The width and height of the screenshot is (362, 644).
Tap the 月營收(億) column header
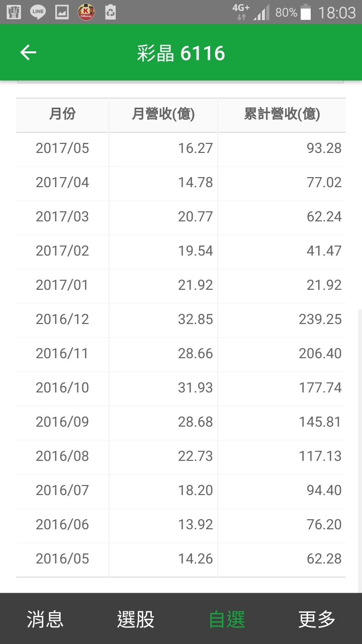(x=163, y=115)
